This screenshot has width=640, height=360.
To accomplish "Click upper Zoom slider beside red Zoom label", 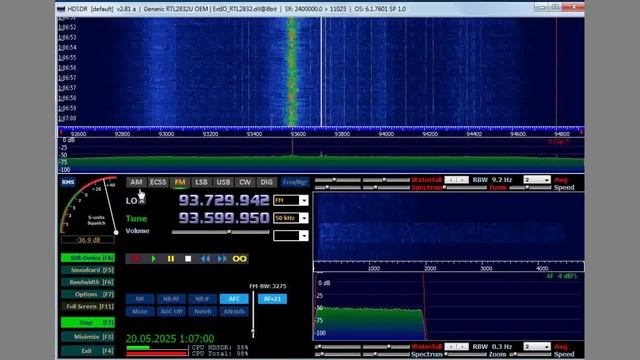I will 465,187.
